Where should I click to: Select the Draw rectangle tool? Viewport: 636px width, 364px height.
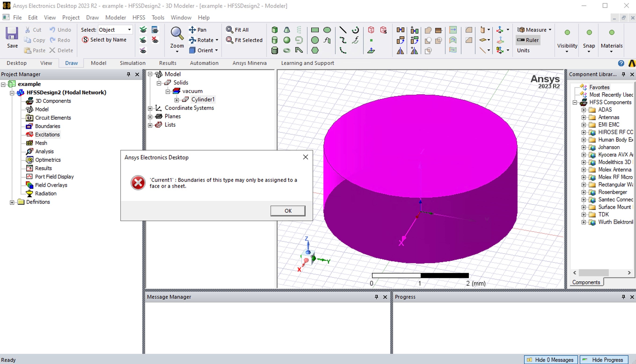pyautogui.click(x=315, y=30)
